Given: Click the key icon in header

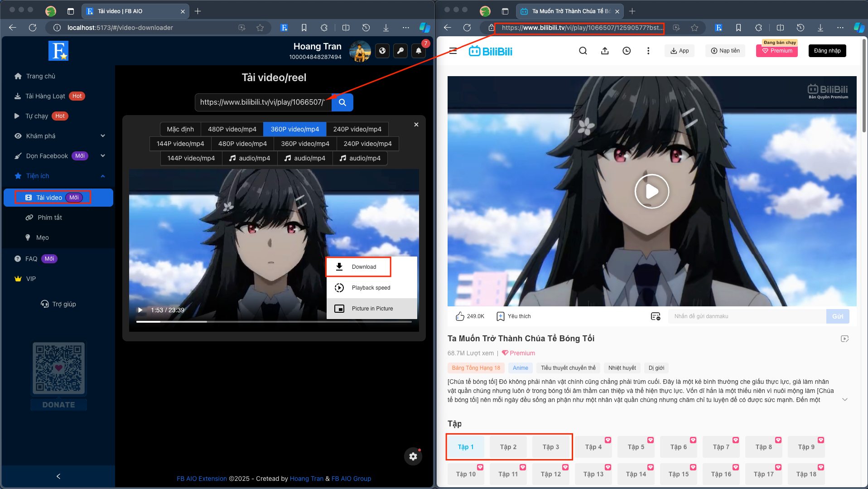Looking at the screenshot, I should [400, 51].
